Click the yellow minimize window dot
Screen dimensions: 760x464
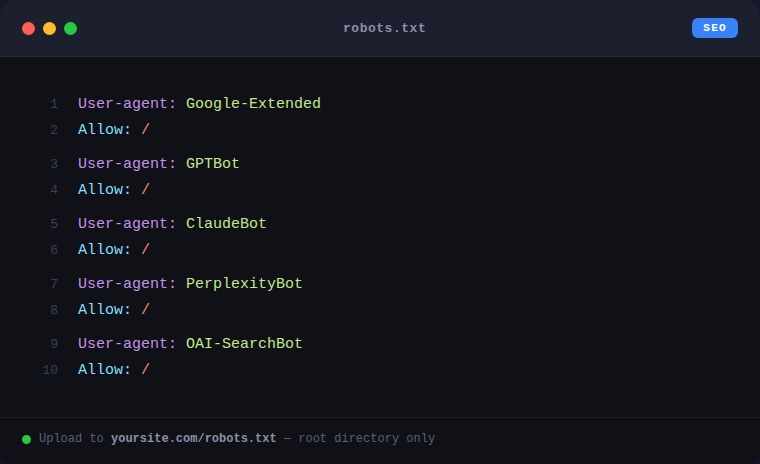click(x=49, y=29)
